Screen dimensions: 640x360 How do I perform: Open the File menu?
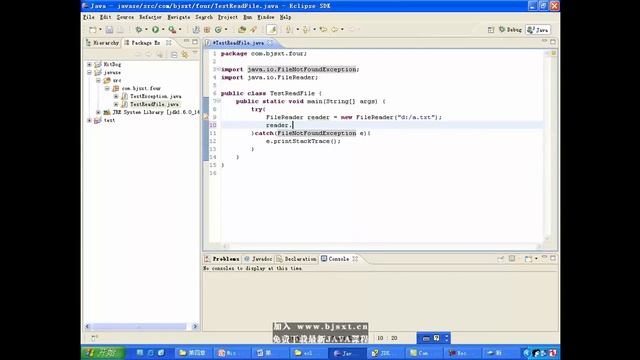pyautogui.click(x=89, y=17)
